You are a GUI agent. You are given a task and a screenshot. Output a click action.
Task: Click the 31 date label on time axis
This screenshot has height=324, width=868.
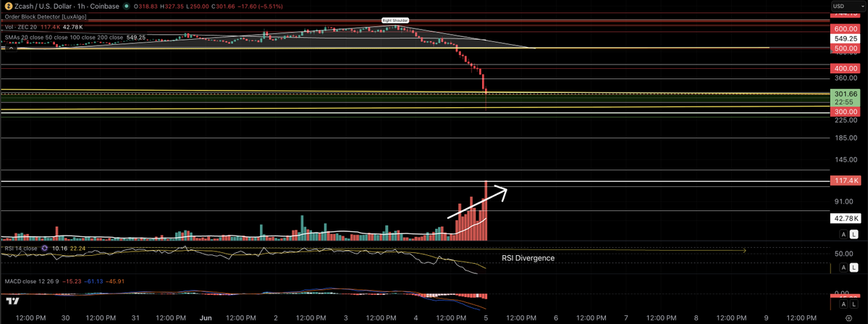tap(135, 318)
